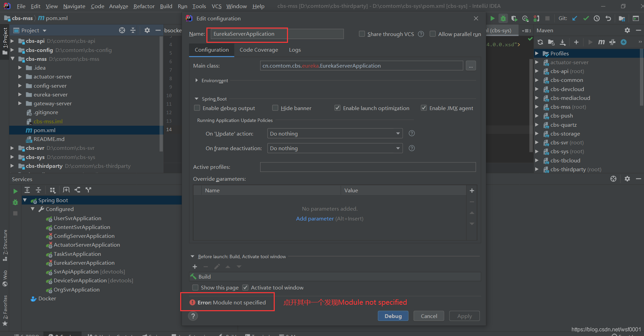Select cbs-quartz in Maven panel
This screenshot has width=644, height=336.
pos(563,125)
